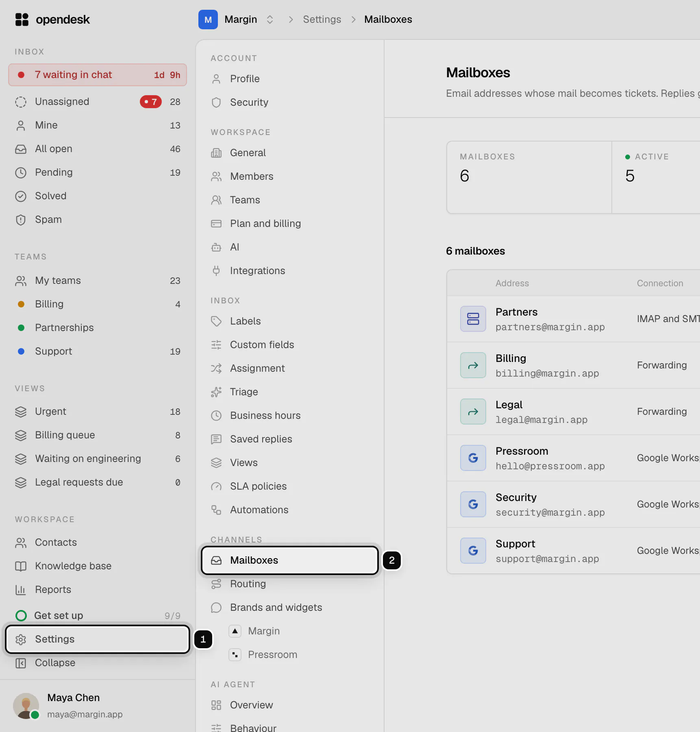The image size is (700, 732).
Task: Open Waiting on engineering view
Action: click(98, 459)
